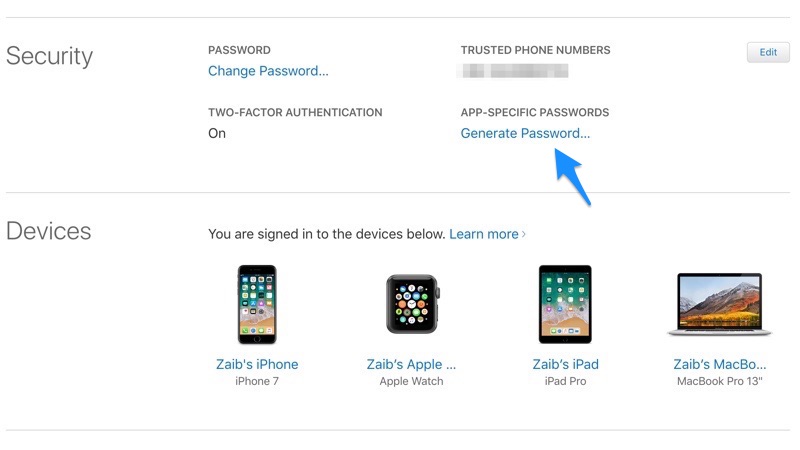
Task: Open the Learn more devices link
Action: (484, 234)
